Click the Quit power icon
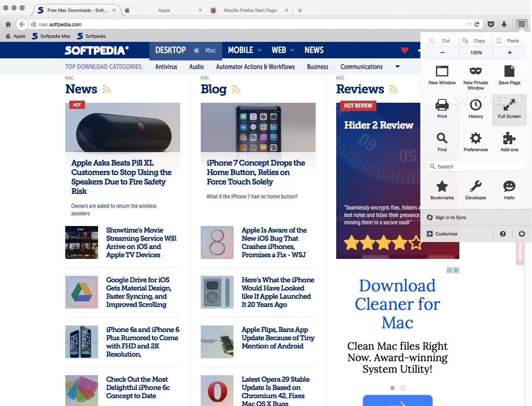Viewport: 532px width, 406px height. click(x=522, y=234)
